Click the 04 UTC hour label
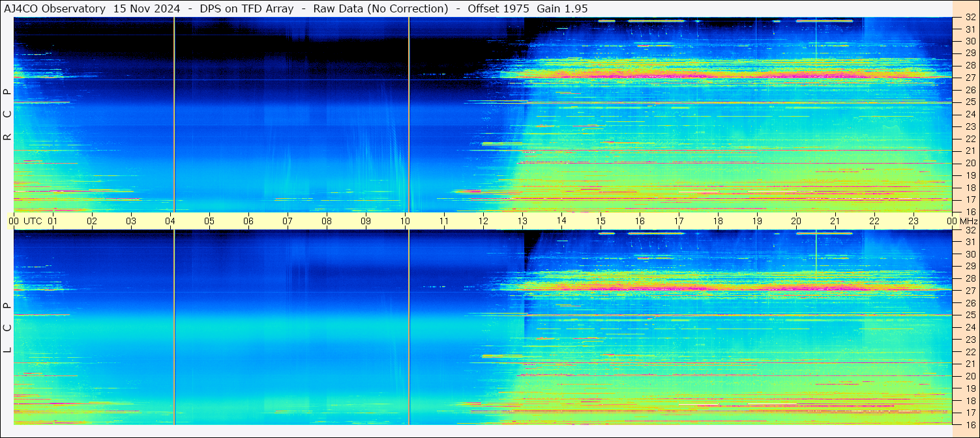This screenshot has width=980, height=438. tap(170, 221)
